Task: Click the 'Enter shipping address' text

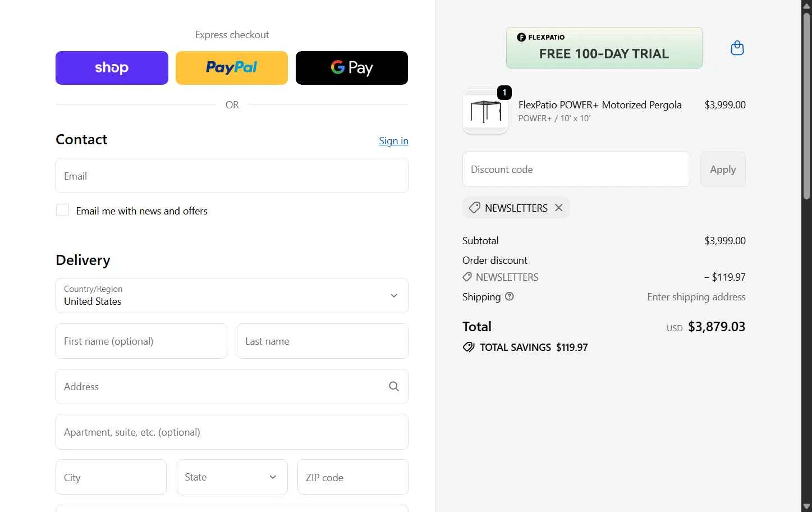Action: click(696, 297)
